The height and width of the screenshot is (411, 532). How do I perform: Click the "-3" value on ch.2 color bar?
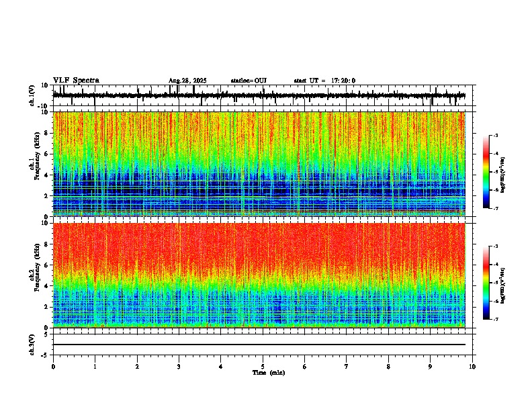pyautogui.click(x=495, y=246)
